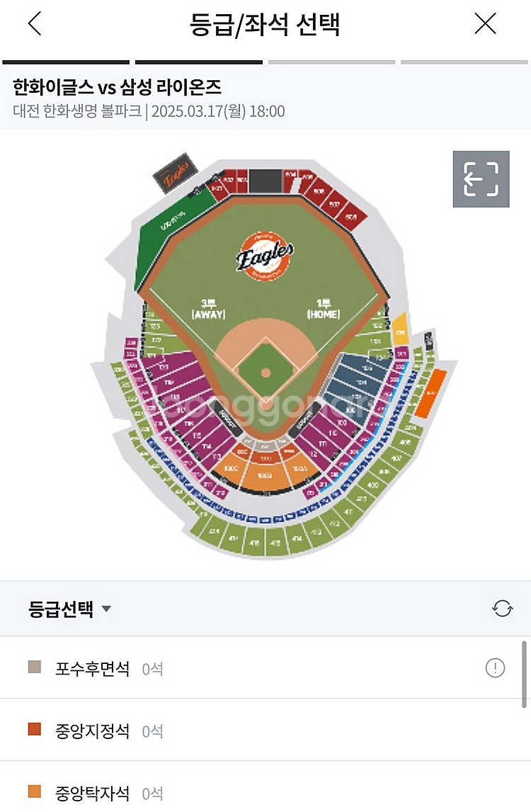The height and width of the screenshot is (812, 531).
Task: Expand the 중앙지정석 grade row
Action: 92,731
